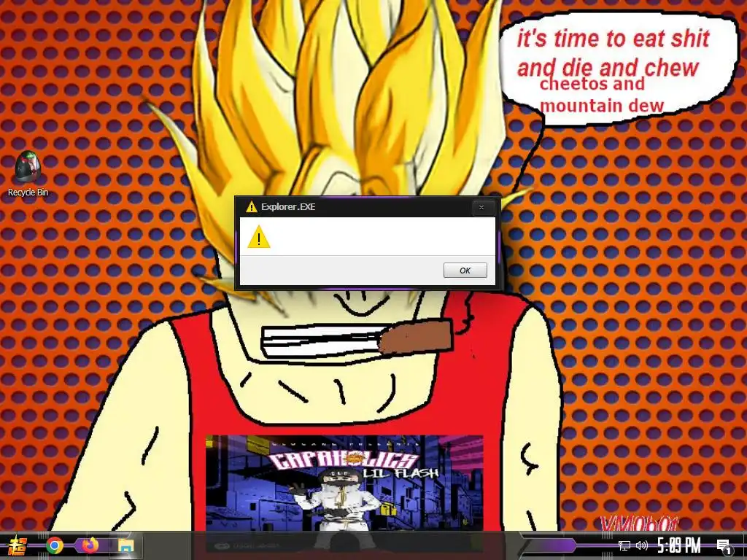The image size is (747, 560).
Task: Click the 5:09 PM taskbar clock
Action: coord(679,545)
